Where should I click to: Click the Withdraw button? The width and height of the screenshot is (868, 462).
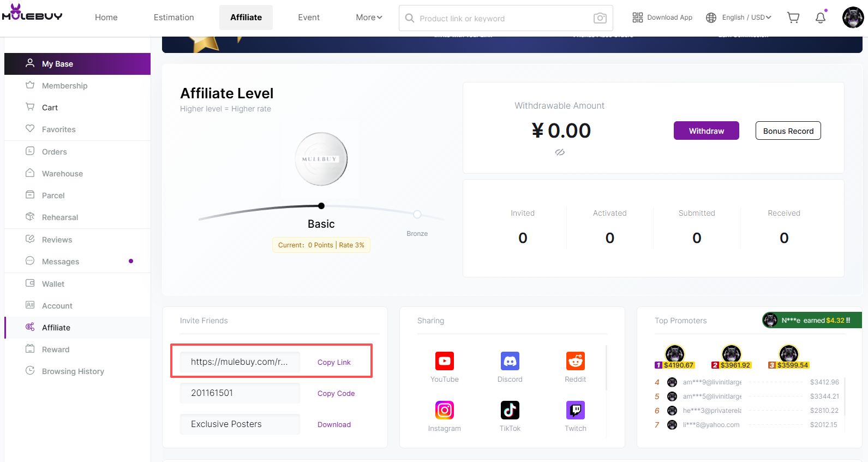point(707,131)
